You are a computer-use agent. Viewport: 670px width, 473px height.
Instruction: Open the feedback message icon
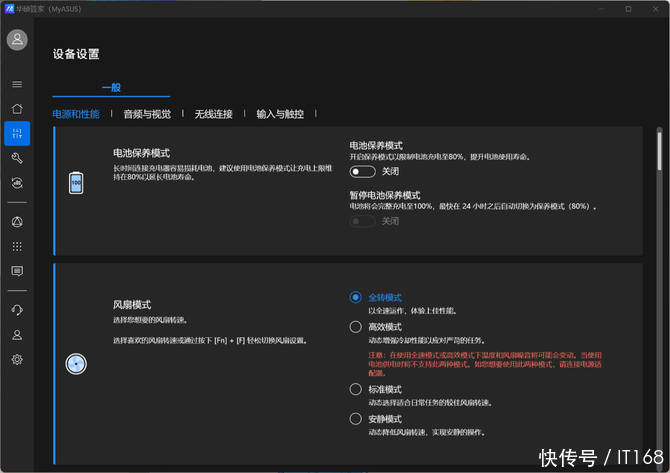(17, 271)
